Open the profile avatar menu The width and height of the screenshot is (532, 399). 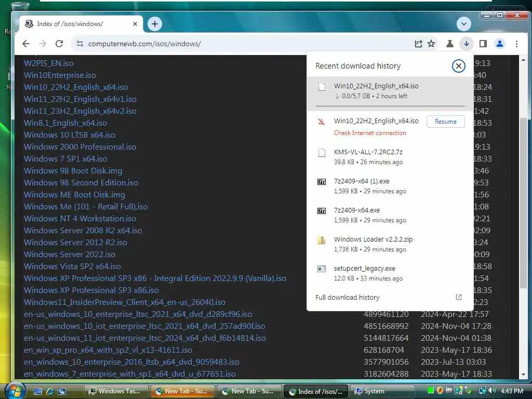click(500, 44)
